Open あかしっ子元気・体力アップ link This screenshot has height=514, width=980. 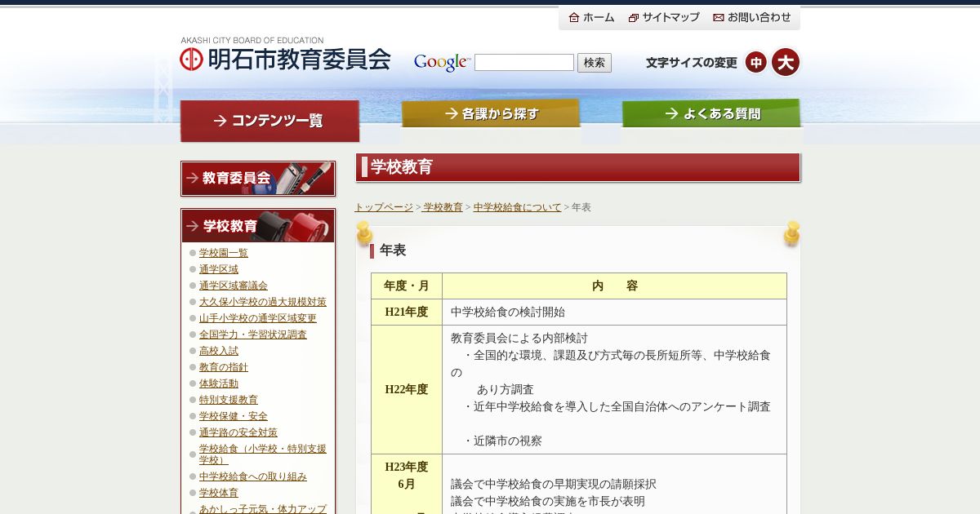tap(263, 509)
